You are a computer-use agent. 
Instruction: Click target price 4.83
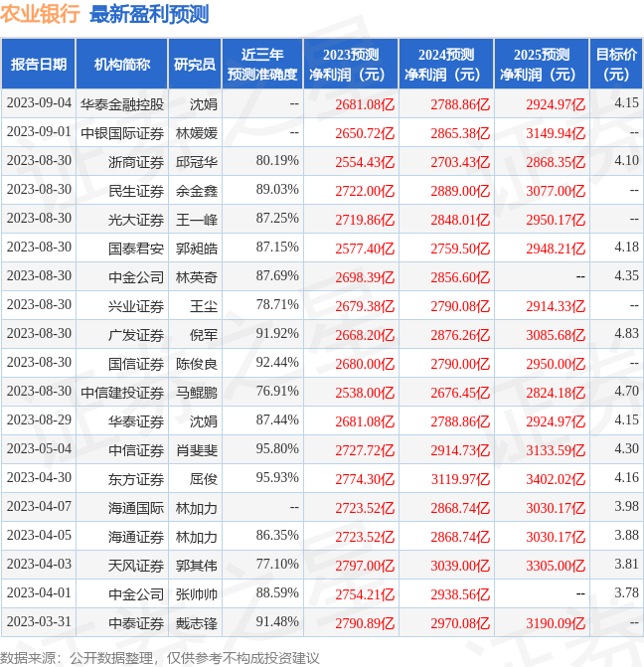626,334
